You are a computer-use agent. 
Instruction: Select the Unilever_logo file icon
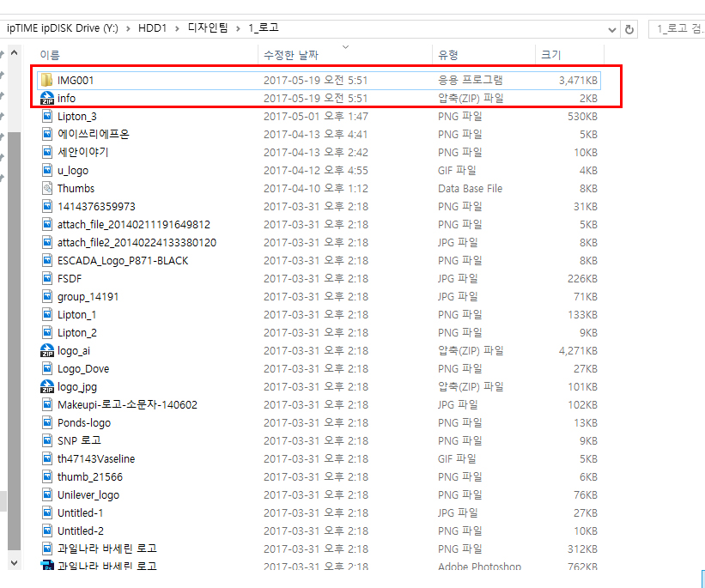tap(46, 495)
